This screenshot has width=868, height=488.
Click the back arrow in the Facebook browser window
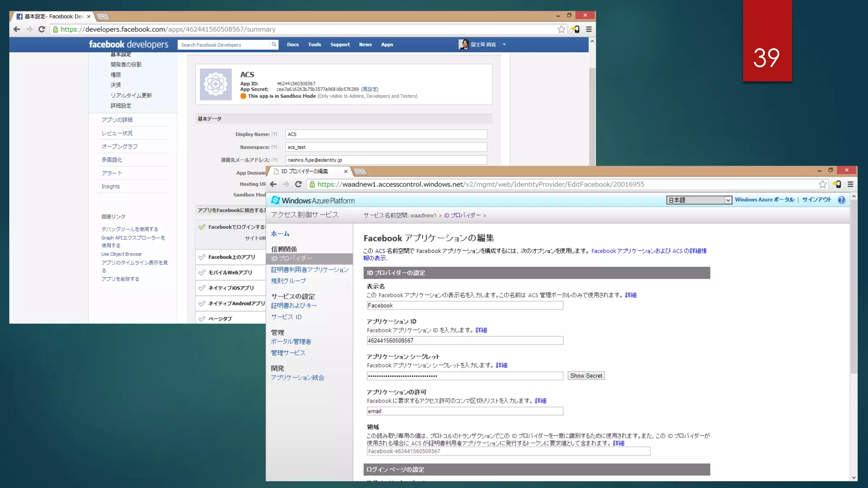coord(17,29)
